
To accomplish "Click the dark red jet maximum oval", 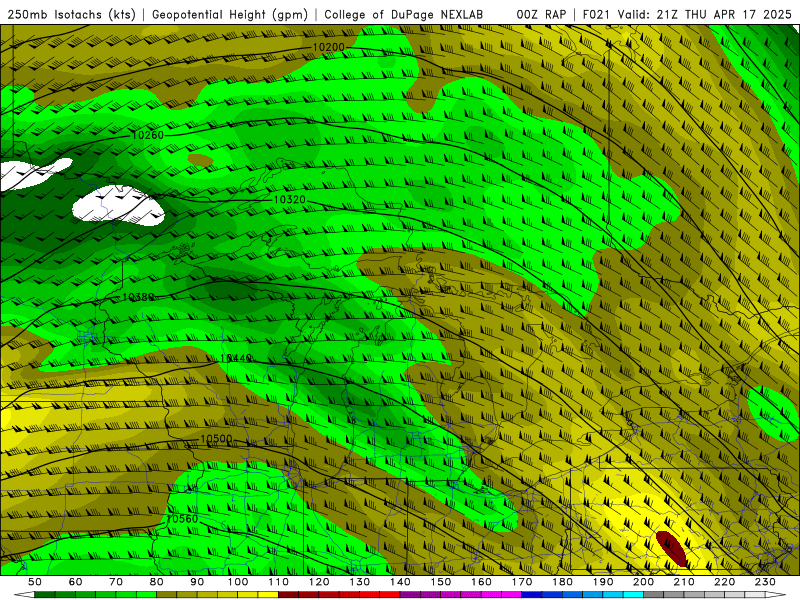I will tap(671, 548).
